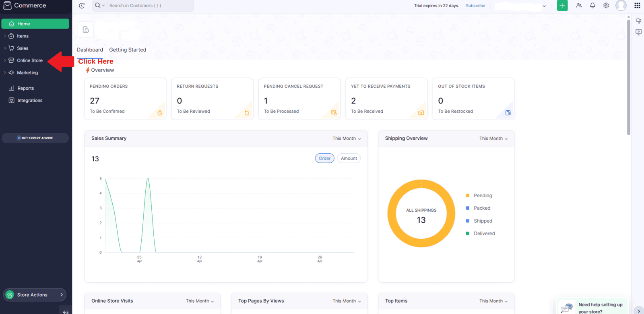This screenshot has width=644, height=314.
Task: Collapse the sidebar using bottom arrow icon
Action: click(66, 311)
